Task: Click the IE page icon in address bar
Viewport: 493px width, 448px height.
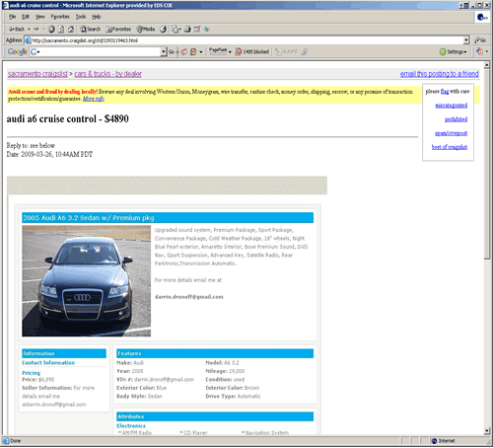Action: pyautogui.click(x=29, y=40)
